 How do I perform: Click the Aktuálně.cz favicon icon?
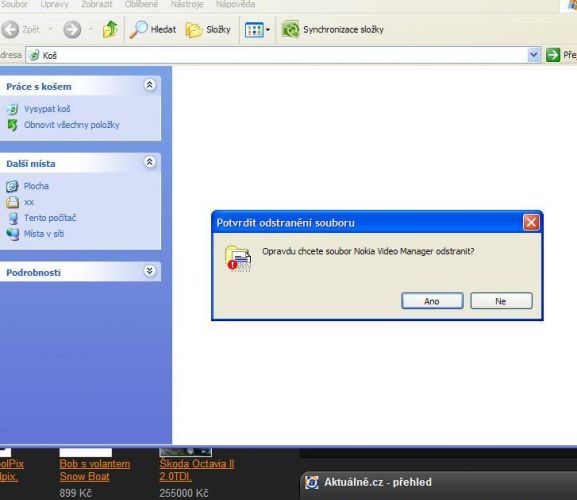coord(311,482)
